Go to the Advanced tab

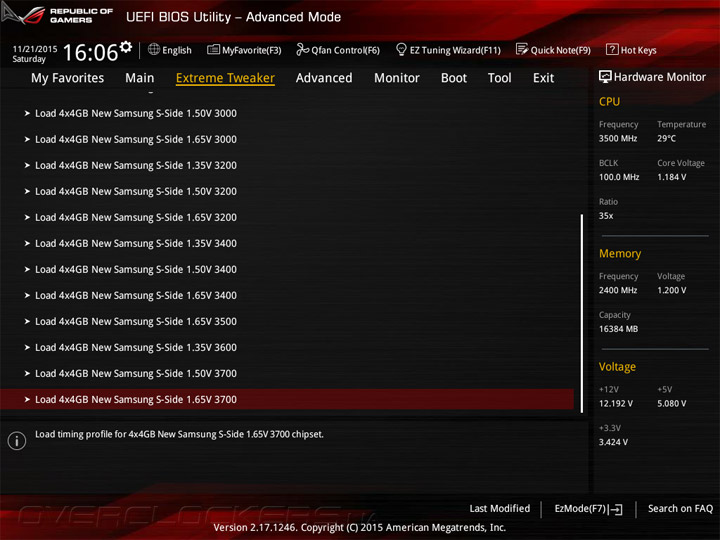coord(324,78)
